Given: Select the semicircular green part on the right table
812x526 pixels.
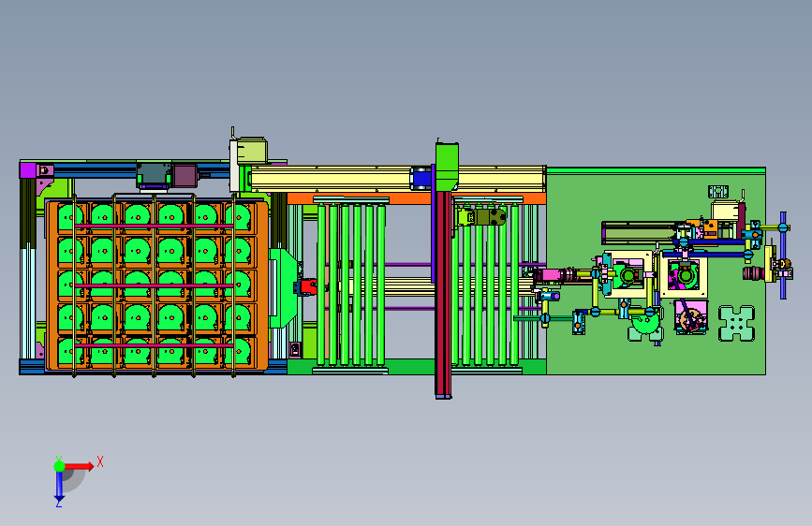Looking at the screenshot, I should [x=644, y=324].
